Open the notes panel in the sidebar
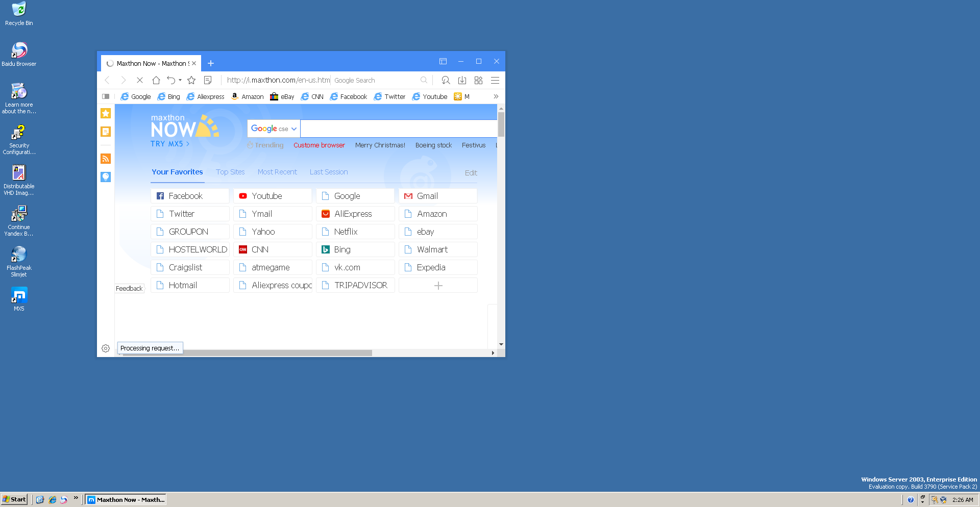980x507 pixels. point(106,132)
